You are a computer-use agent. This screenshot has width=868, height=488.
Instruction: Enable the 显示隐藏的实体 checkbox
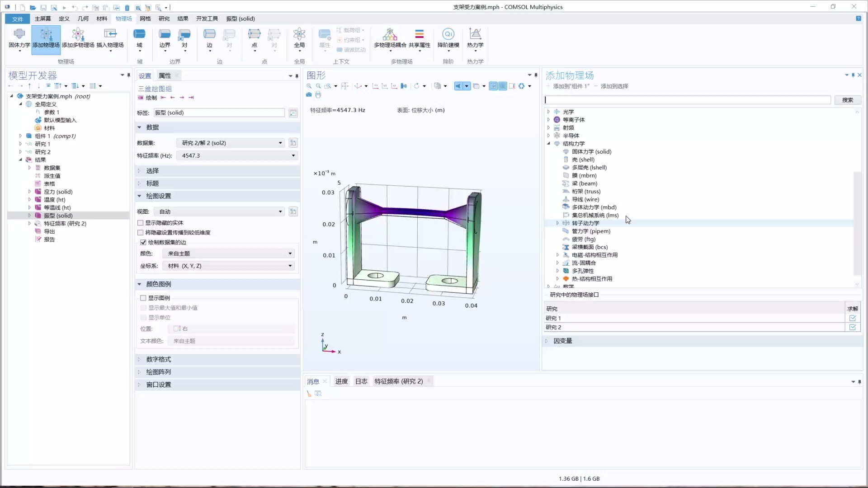coord(141,223)
